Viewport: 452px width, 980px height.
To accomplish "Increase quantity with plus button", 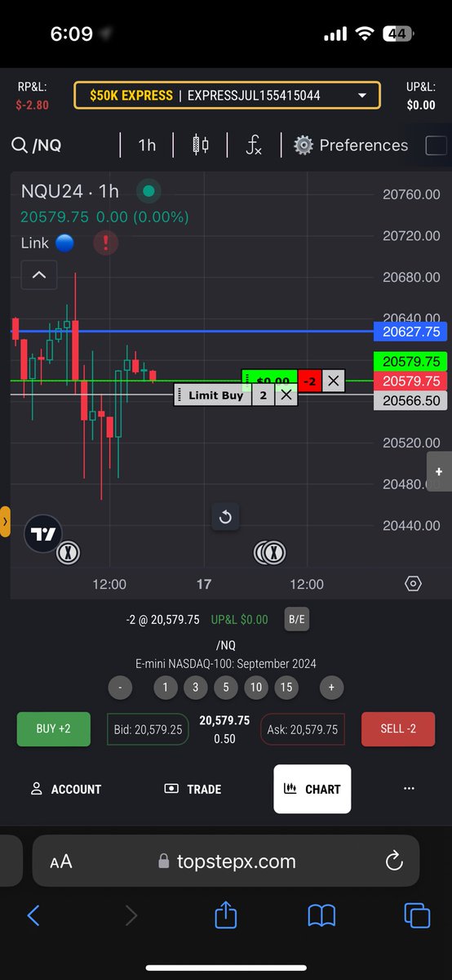I will 331,688.
